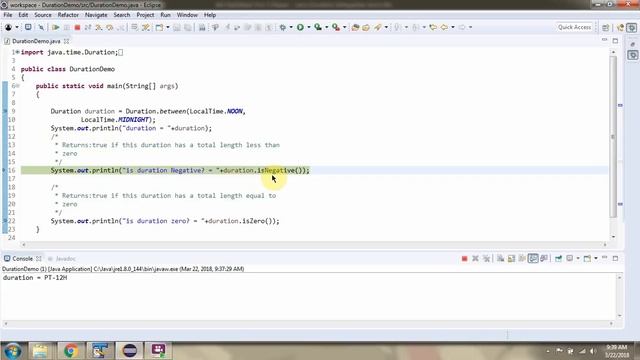The height and width of the screenshot is (360, 640).
Task: Collapse the main method fold marker
Action: (17, 86)
